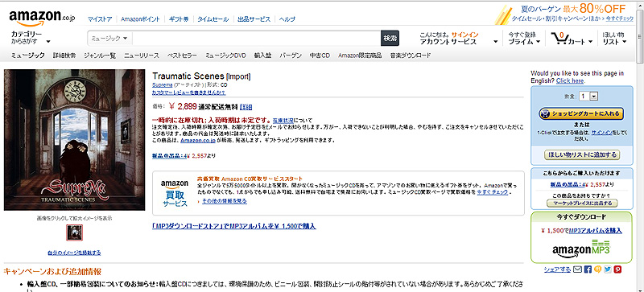Viewport: 644px width, 292px height.
Task: Click the 検索 search button
Action: (x=390, y=38)
